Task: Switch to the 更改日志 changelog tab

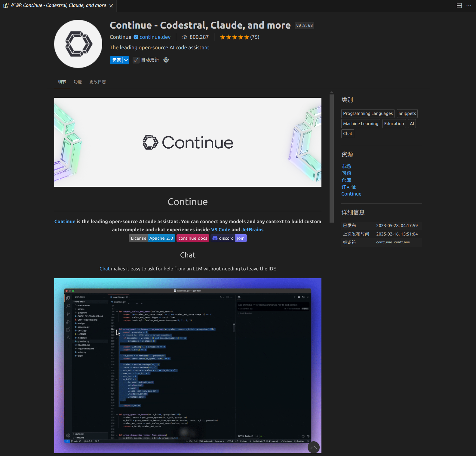Action: (x=97, y=82)
